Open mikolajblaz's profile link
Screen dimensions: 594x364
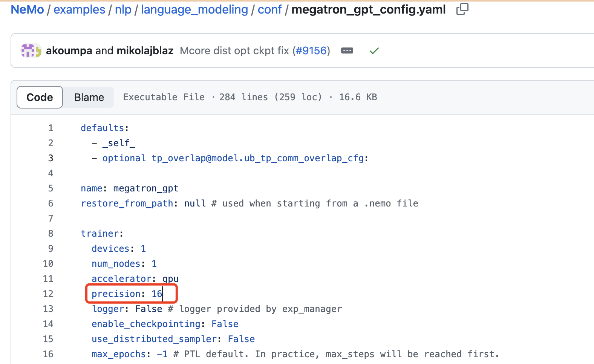pyautogui.click(x=145, y=50)
